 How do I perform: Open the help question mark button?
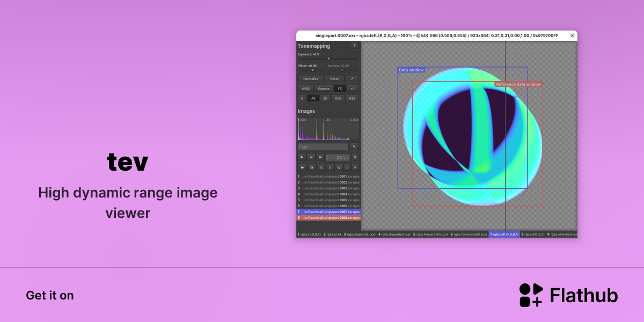[354, 46]
